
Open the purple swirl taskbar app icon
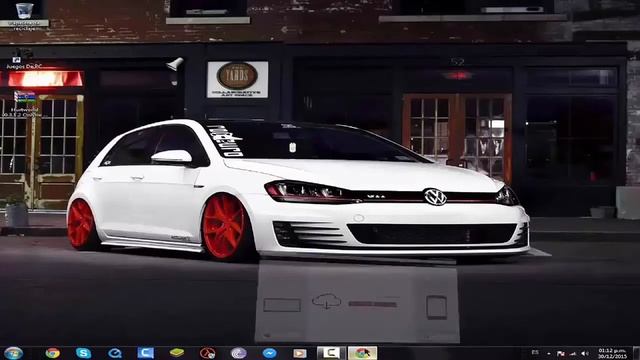[238, 353]
